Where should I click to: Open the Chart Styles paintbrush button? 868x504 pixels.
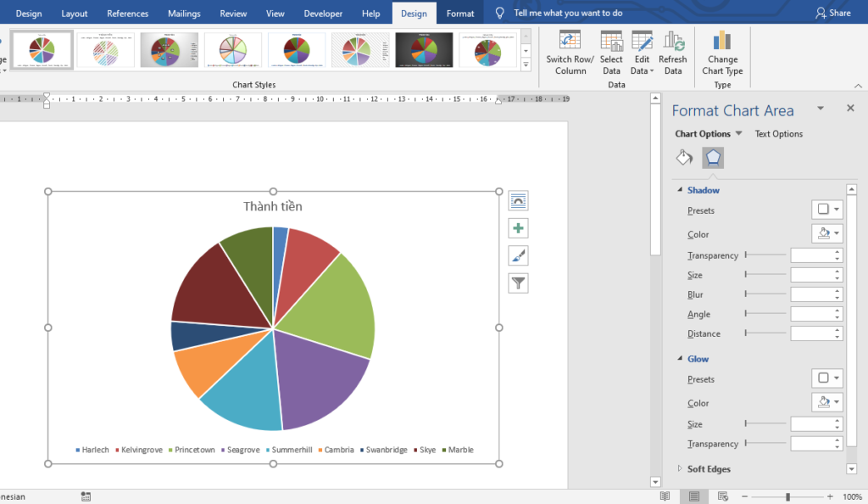(518, 255)
